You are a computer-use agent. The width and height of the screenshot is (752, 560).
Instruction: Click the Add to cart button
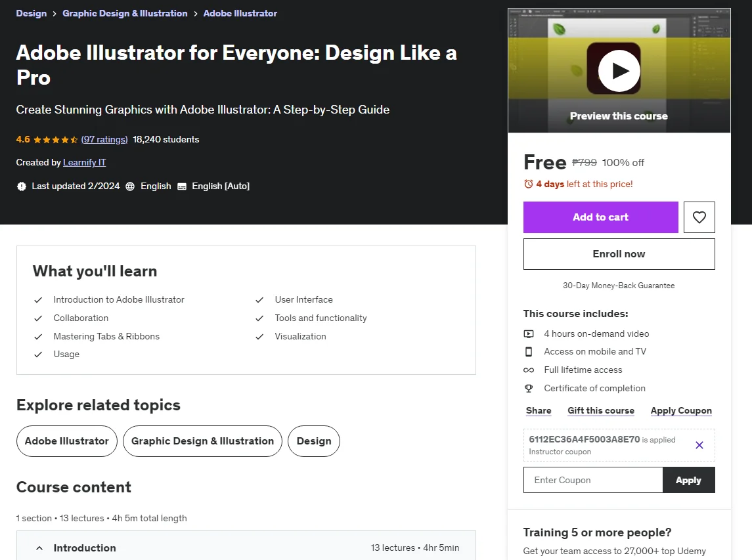(600, 217)
